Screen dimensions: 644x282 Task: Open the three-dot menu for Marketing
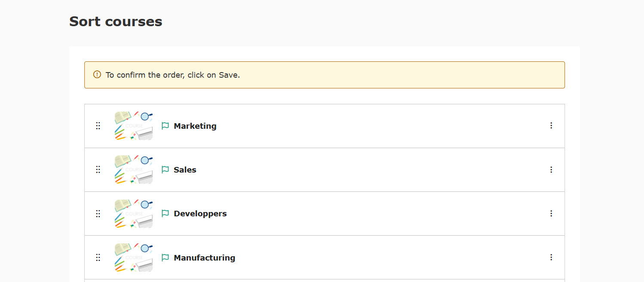click(551, 125)
